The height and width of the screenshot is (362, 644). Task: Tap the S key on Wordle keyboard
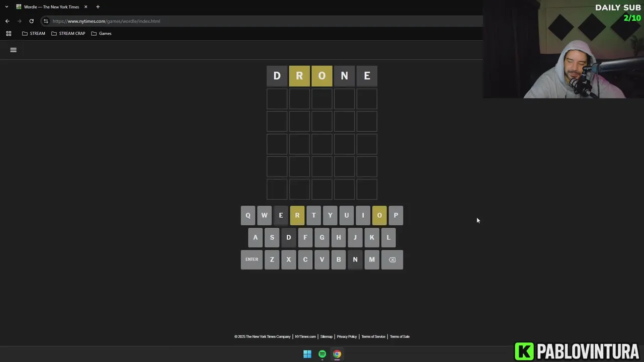click(272, 237)
